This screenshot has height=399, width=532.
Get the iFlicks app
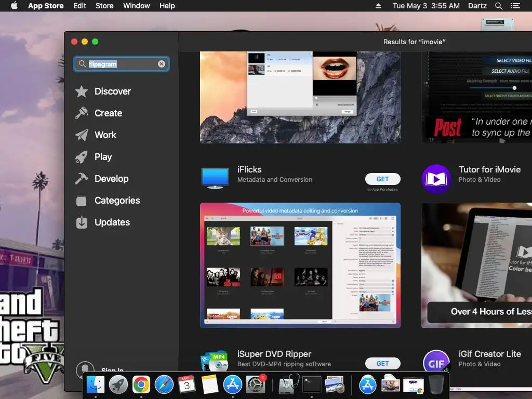(382, 179)
